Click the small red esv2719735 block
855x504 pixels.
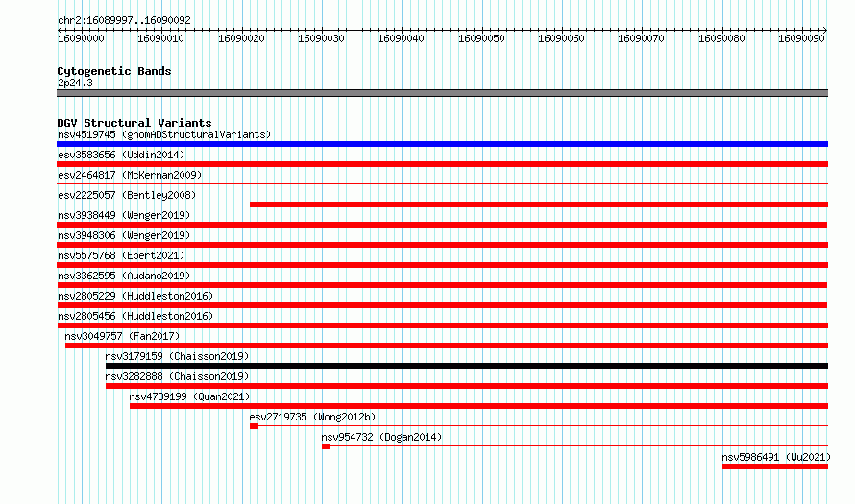255,426
